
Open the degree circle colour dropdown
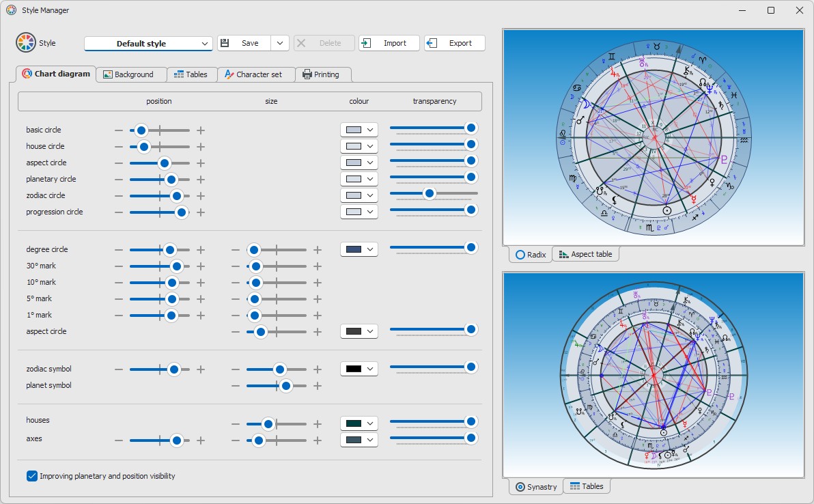click(x=359, y=249)
